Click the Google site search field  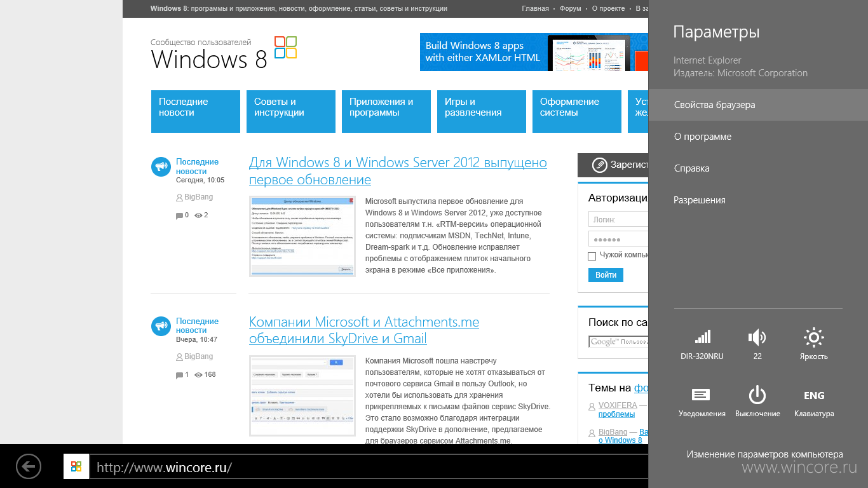tap(618, 342)
